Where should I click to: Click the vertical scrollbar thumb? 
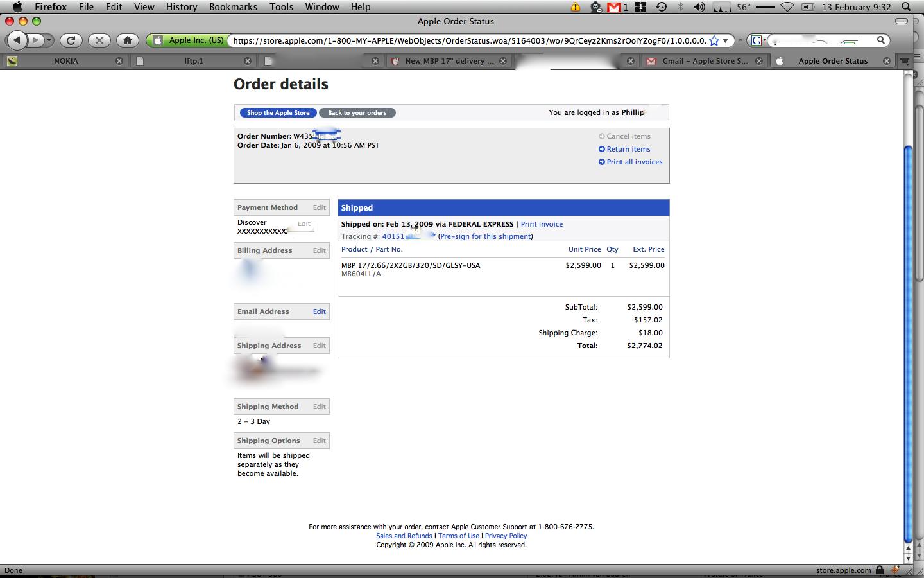[908, 344]
